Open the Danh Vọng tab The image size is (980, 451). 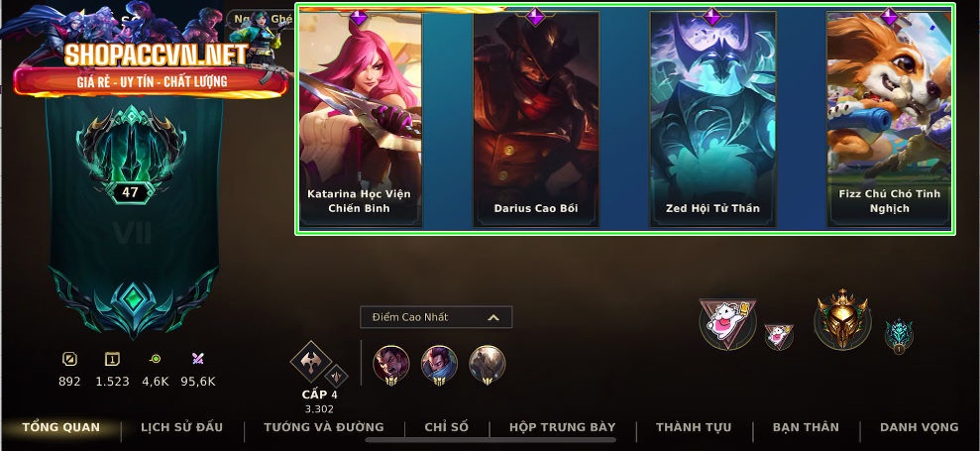920,427
